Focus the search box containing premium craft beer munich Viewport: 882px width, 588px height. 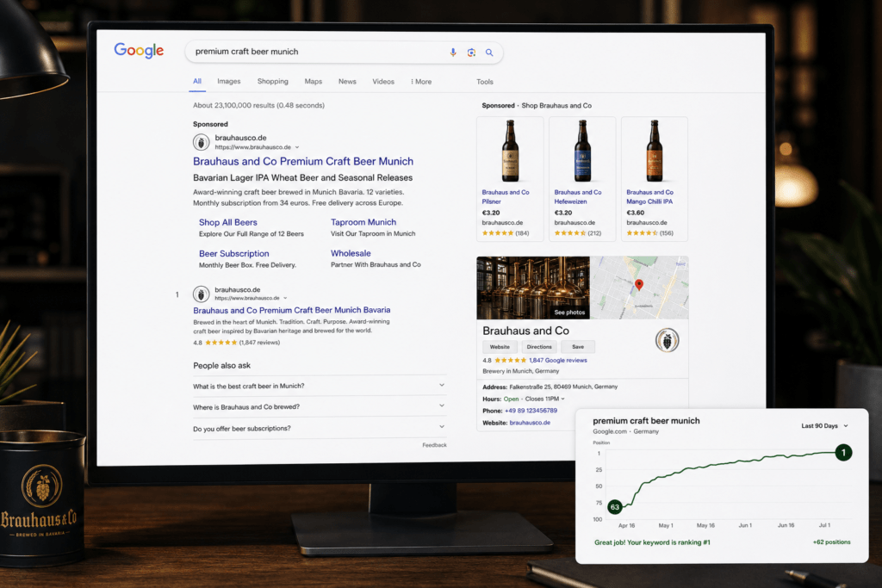pos(344,52)
